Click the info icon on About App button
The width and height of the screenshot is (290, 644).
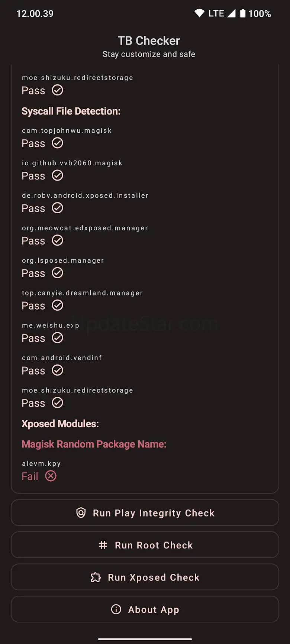click(x=116, y=609)
